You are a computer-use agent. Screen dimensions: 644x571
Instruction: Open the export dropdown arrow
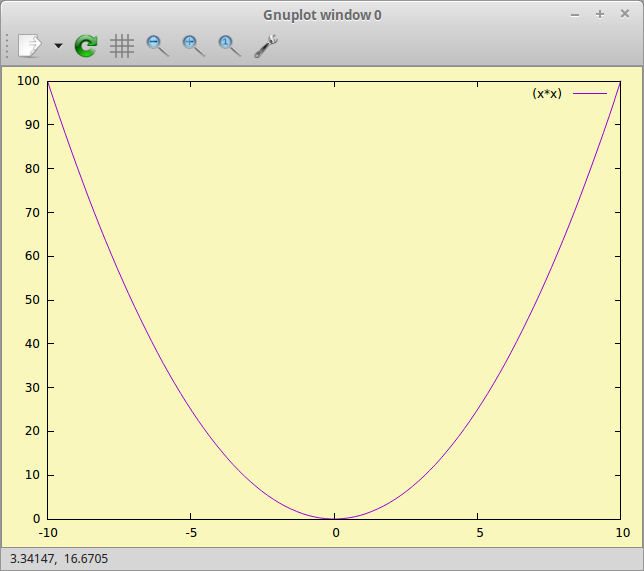pyautogui.click(x=58, y=46)
